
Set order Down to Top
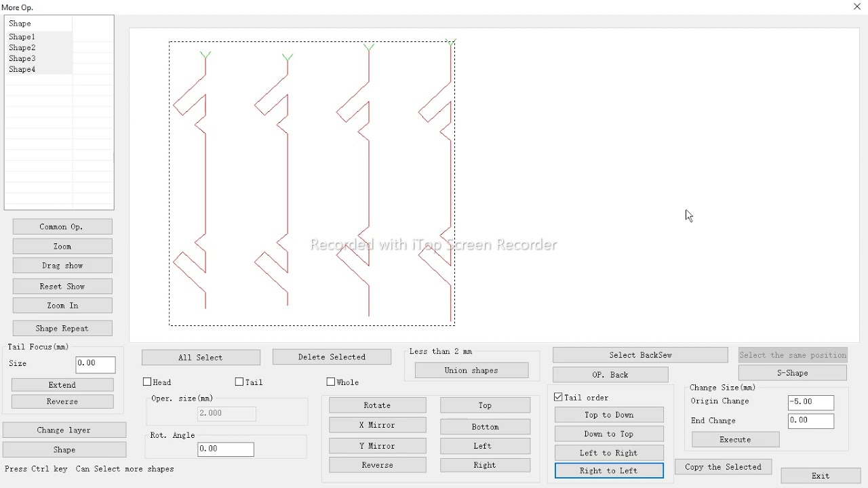[609, 434]
